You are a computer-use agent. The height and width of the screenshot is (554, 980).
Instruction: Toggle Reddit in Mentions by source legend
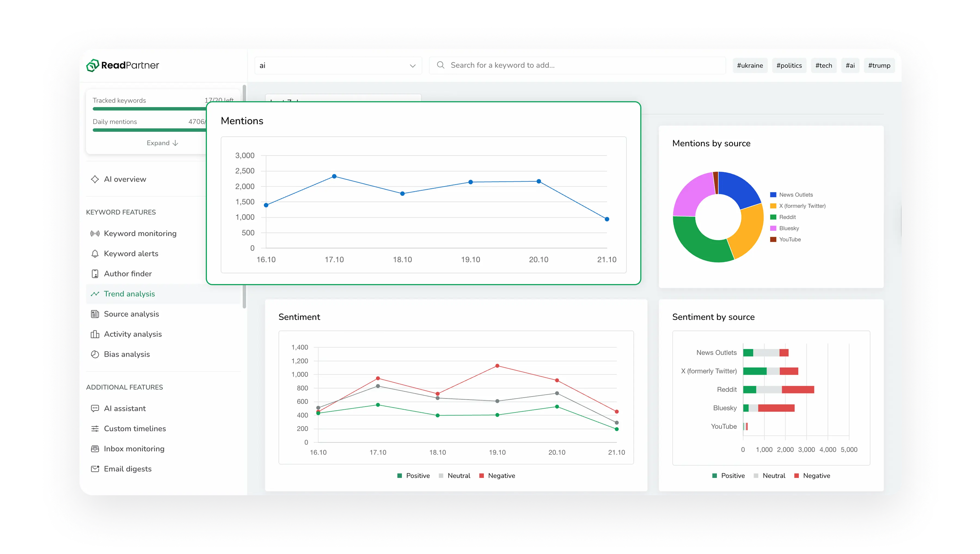(787, 217)
